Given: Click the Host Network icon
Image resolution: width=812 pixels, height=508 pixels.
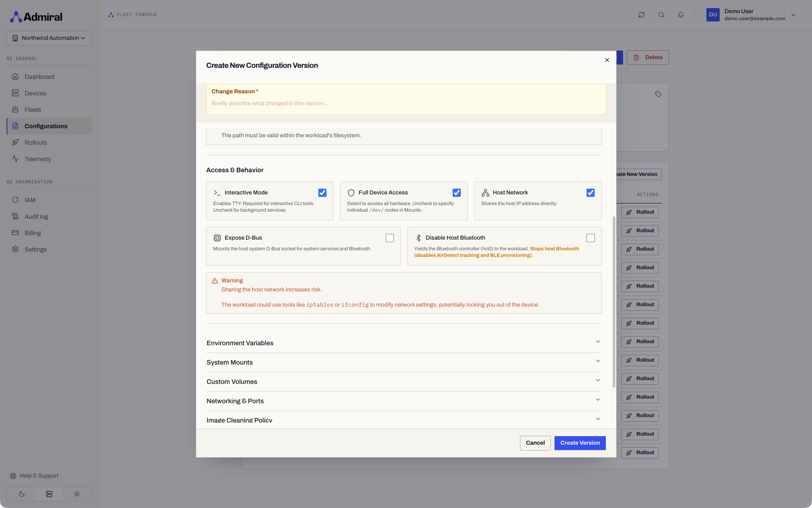Looking at the screenshot, I should 485,193.
